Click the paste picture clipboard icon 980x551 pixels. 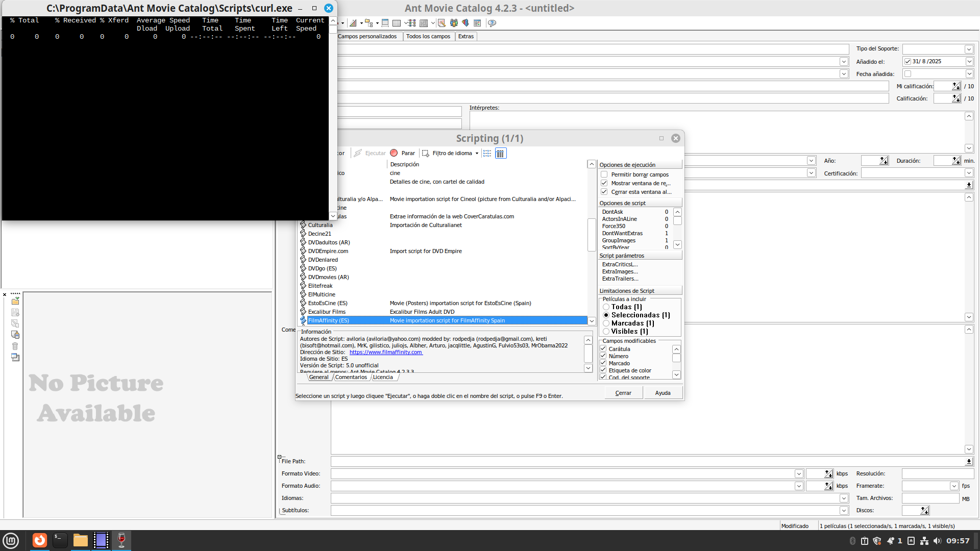tap(15, 335)
